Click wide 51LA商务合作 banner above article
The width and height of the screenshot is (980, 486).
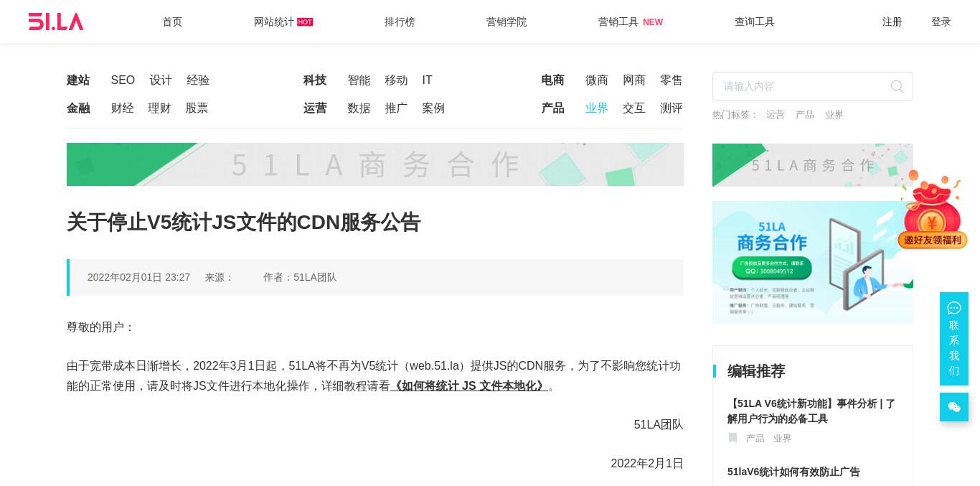coord(375,164)
